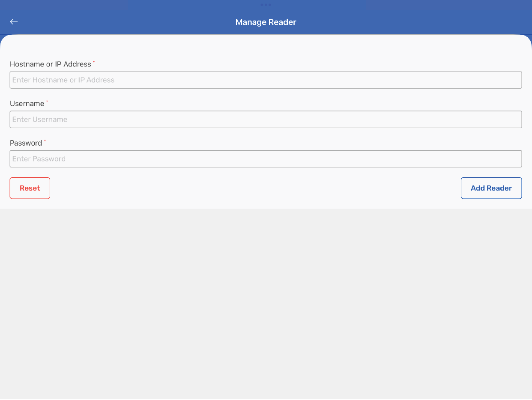Screen dimensions: 532x400
Task: Click the required marker beside Password
Action: (45, 141)
